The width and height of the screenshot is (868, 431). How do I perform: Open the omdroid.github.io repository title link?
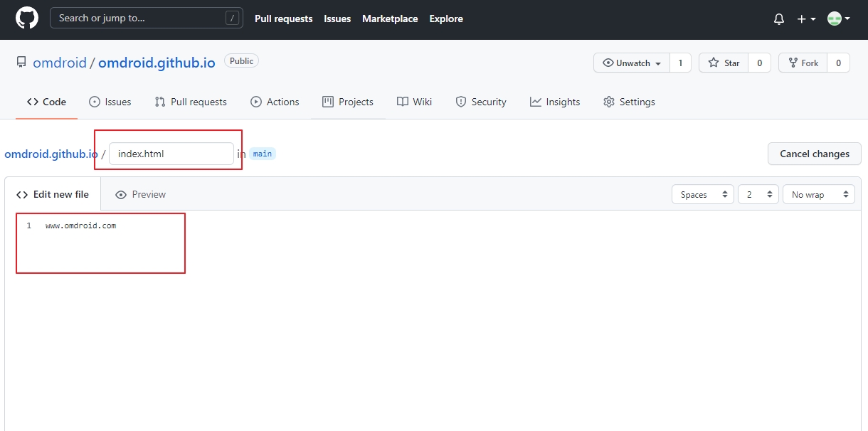tap(157, 63)
